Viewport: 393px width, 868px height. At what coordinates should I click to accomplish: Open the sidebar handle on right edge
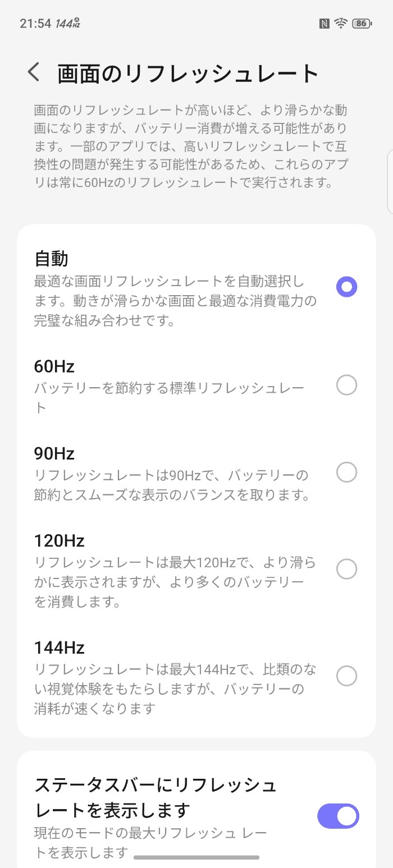(390, 182)
